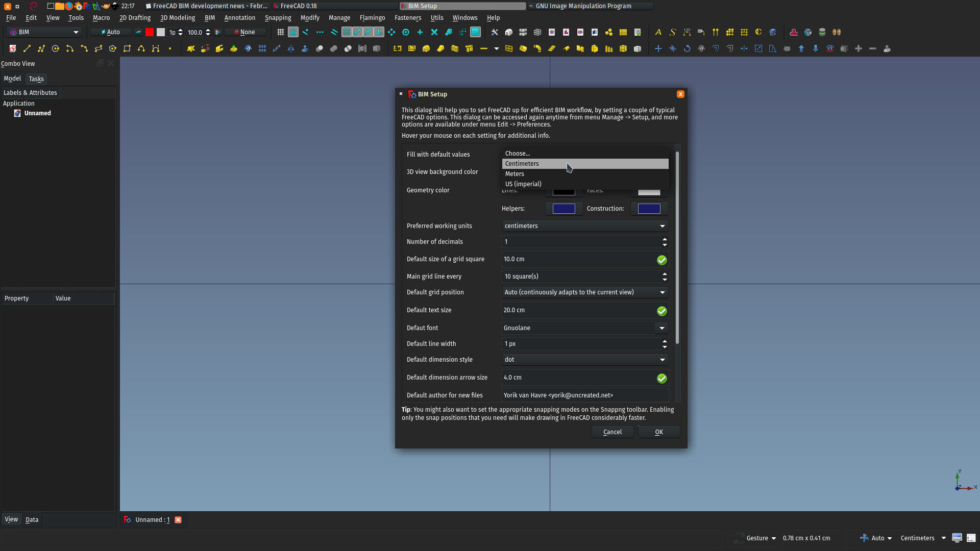Switch to the Tasks tab
Screen dimensions: 980x551
click(36, 79)
